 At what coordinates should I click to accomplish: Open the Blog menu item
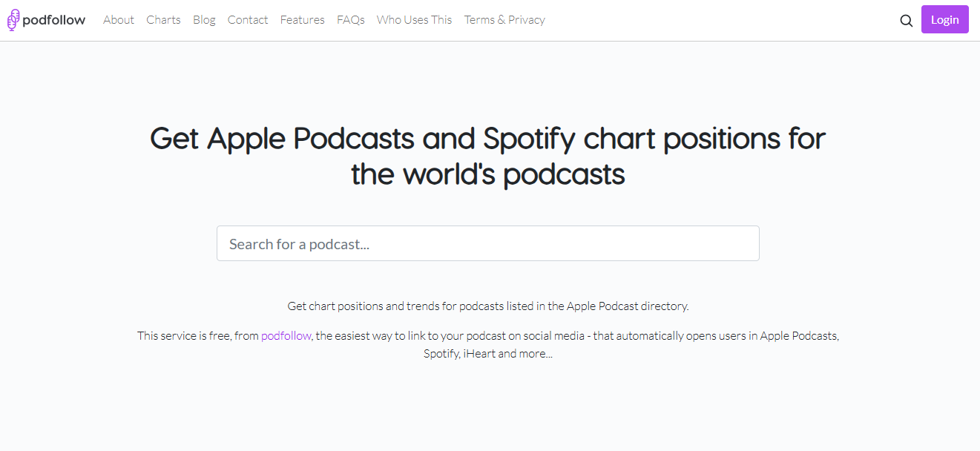(x=204, y=20)
